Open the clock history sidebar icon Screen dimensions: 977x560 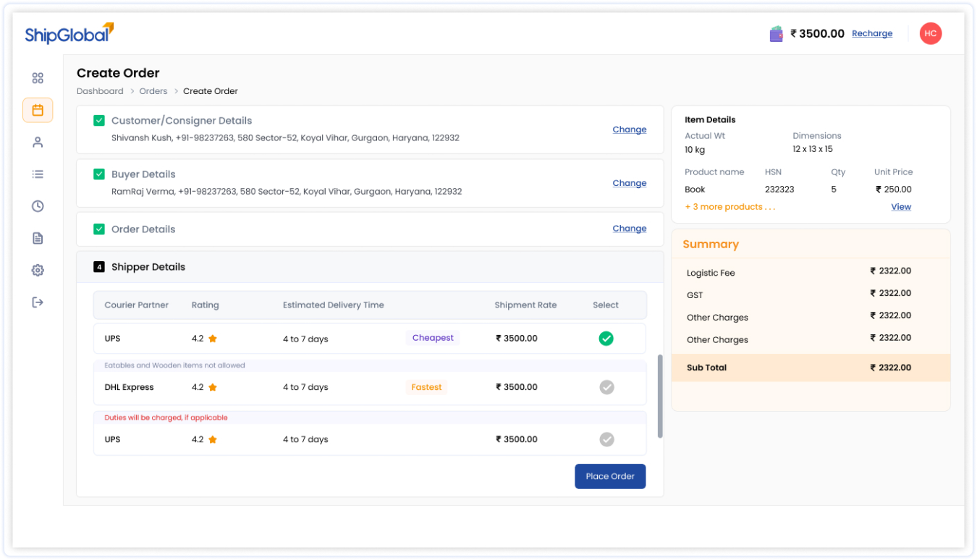(38, 206)
